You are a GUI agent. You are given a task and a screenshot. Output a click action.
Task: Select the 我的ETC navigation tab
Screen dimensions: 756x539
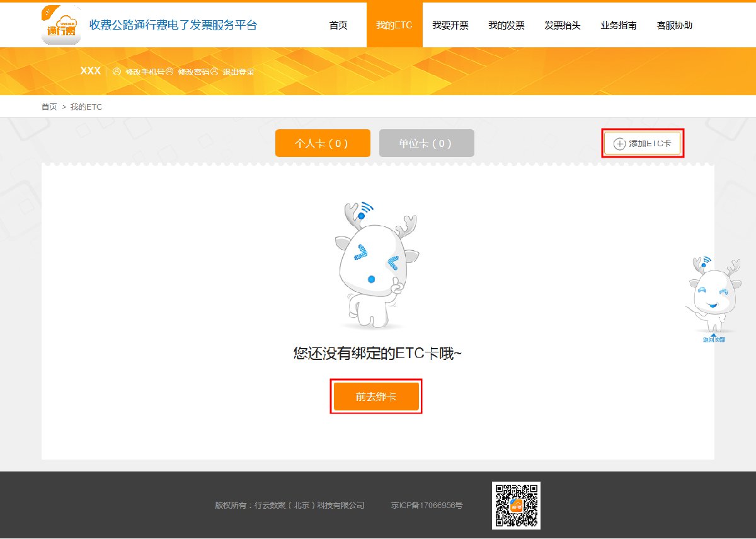coord(394,25)
